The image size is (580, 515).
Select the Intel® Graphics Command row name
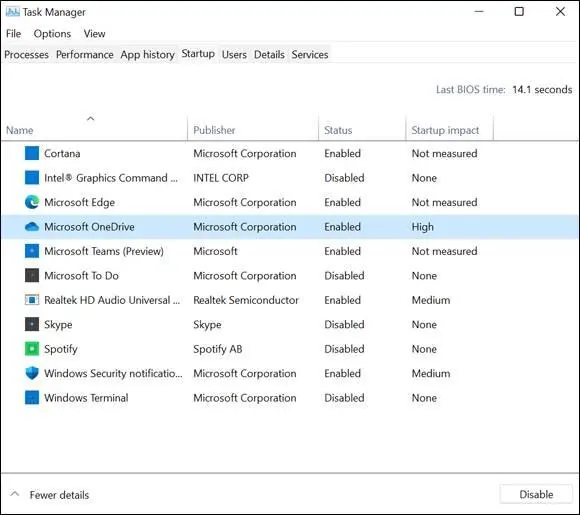pos(111,178)
